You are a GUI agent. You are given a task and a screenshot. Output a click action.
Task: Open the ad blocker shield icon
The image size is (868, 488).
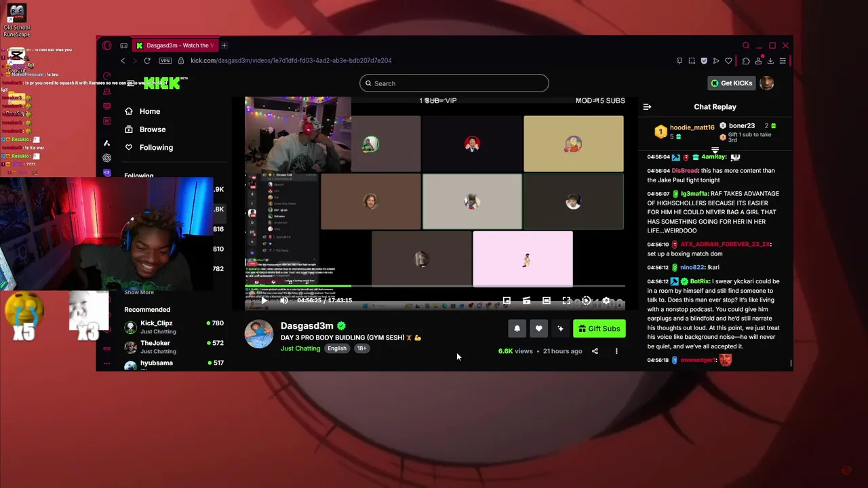click(x=704, y=60)
